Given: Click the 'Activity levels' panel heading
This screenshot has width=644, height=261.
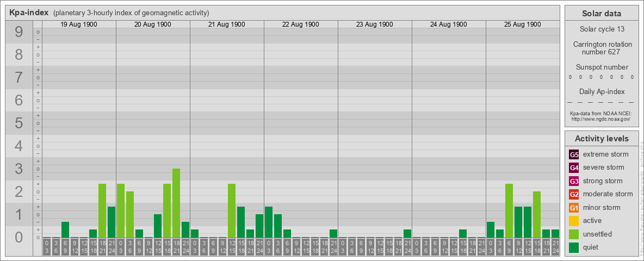Looking at the screenshot, I should (x=602, y=139).
